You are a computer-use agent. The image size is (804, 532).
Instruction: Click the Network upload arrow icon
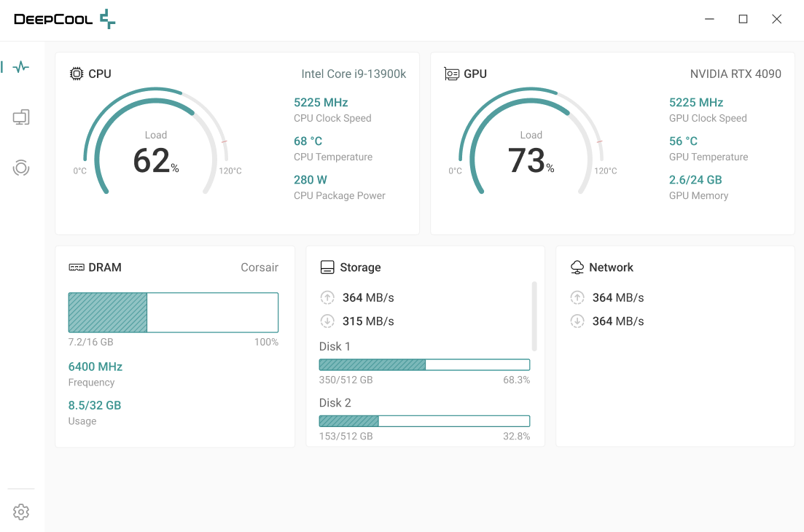pyautogui.click(x=577, y=297)
